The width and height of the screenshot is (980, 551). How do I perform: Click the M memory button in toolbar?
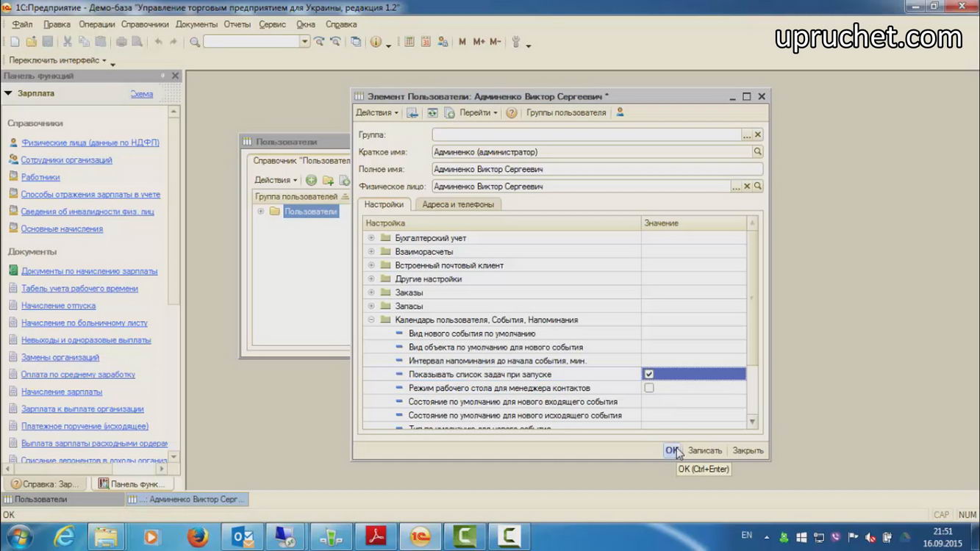coord(462,42)
